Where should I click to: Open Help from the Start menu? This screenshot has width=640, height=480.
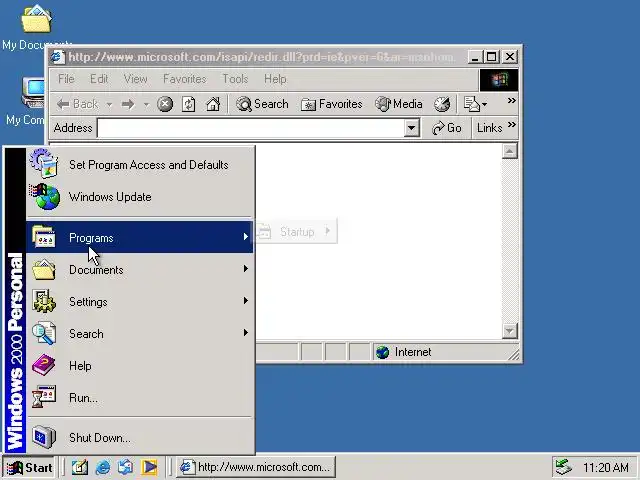pyautogui.click(x=140, y=366)
